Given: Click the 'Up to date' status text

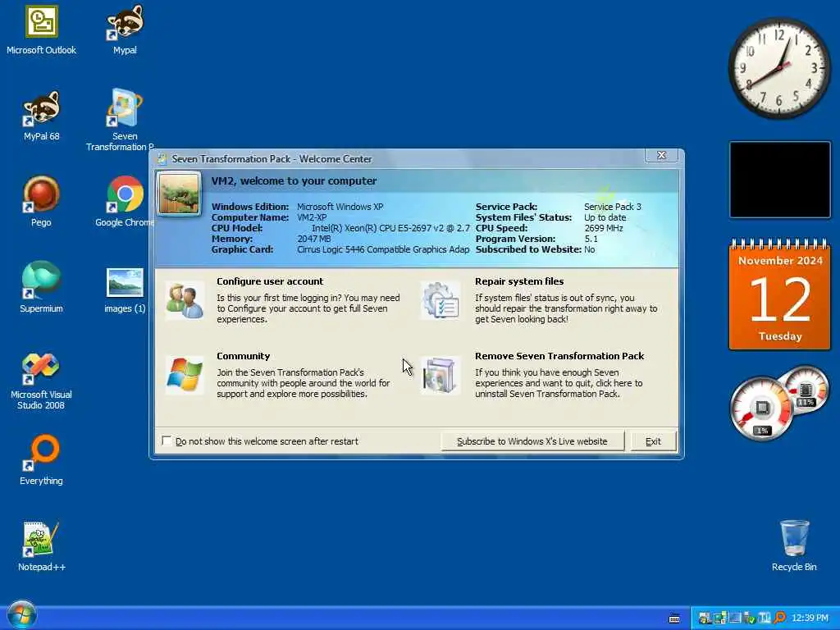Looking at the screenshot, I should pyautogui.click(x=605, y=217).
